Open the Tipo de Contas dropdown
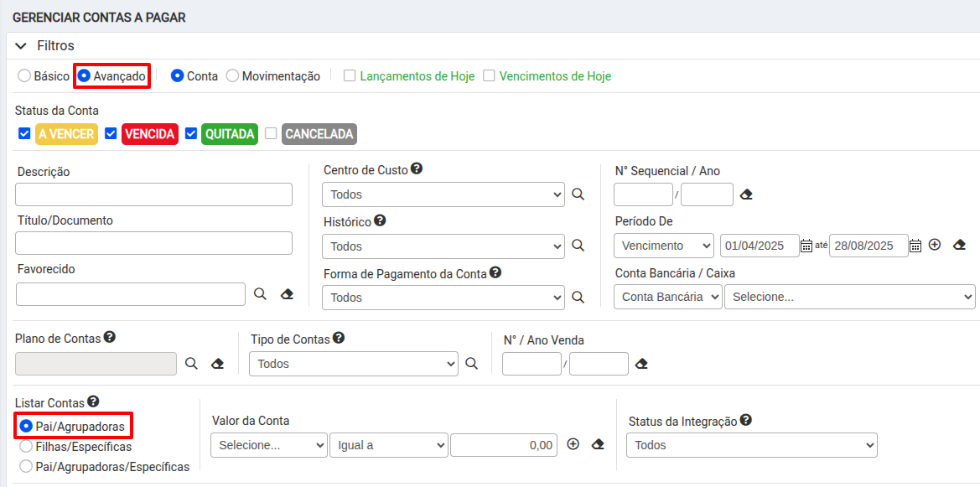Screen dimensions: 980x487 (x=353, y=364)
